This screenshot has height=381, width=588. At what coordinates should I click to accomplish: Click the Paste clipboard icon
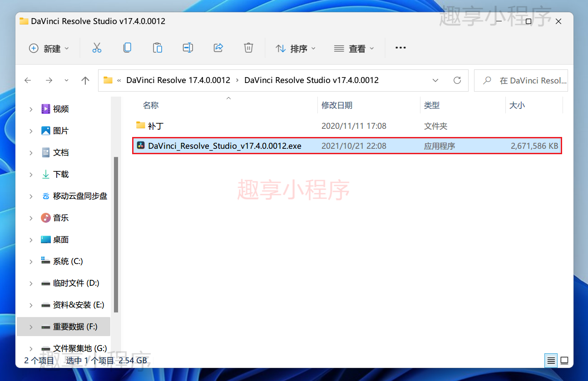(158, 48)
